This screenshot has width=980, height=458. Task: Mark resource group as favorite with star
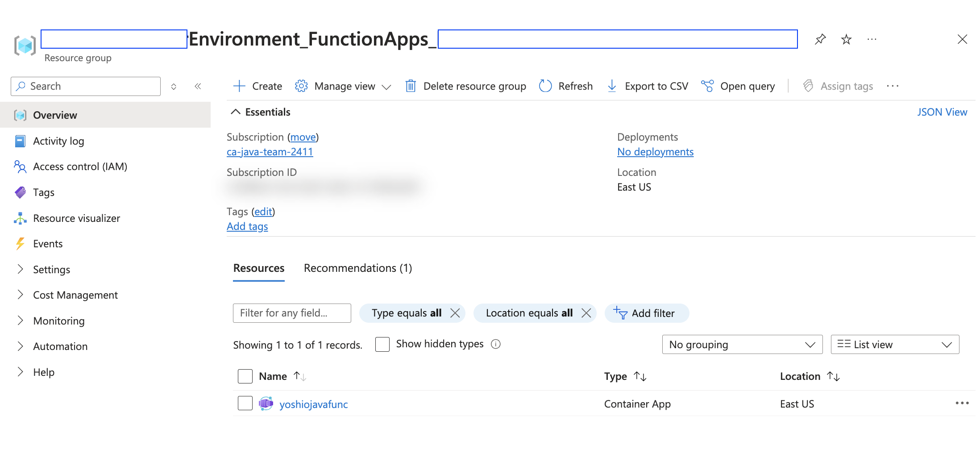click(846, 39)
